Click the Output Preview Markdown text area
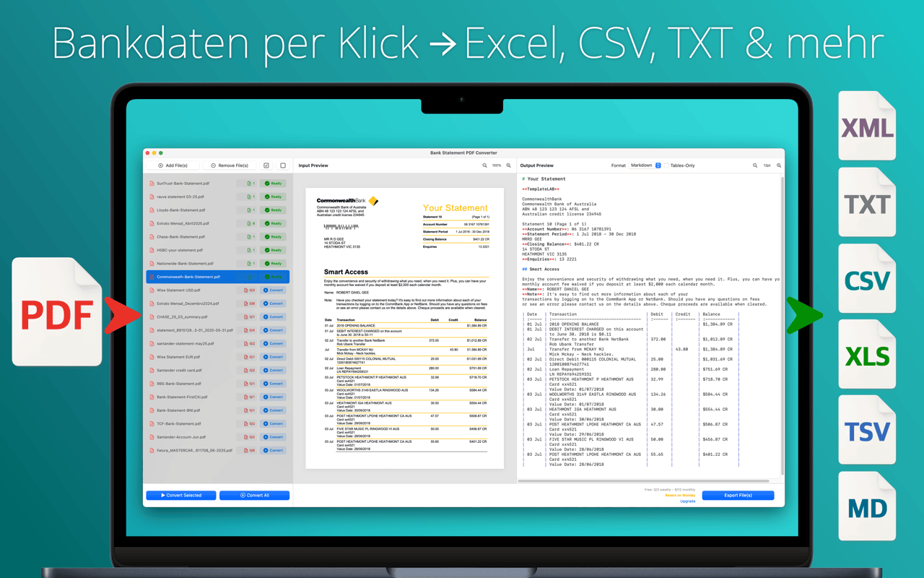The height and width of the screenshot is (578, 924). [x=648, y=325]
